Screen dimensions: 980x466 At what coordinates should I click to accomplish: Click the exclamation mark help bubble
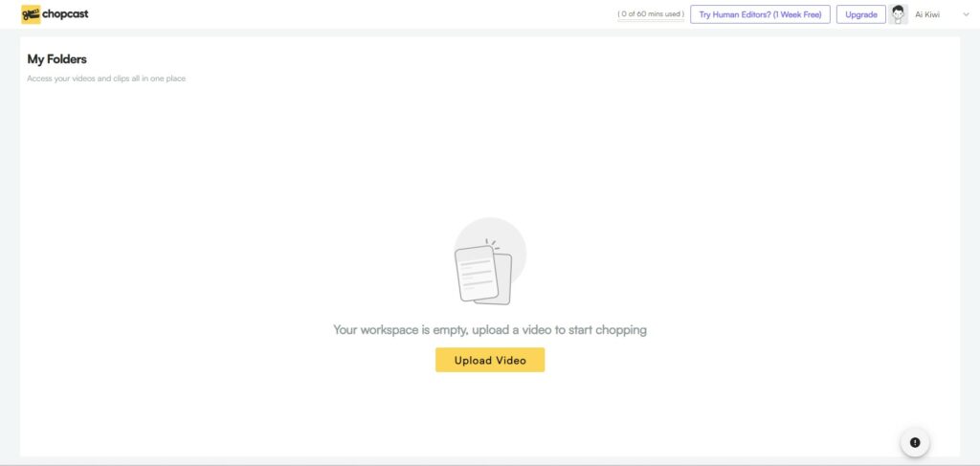pos(915,442)
